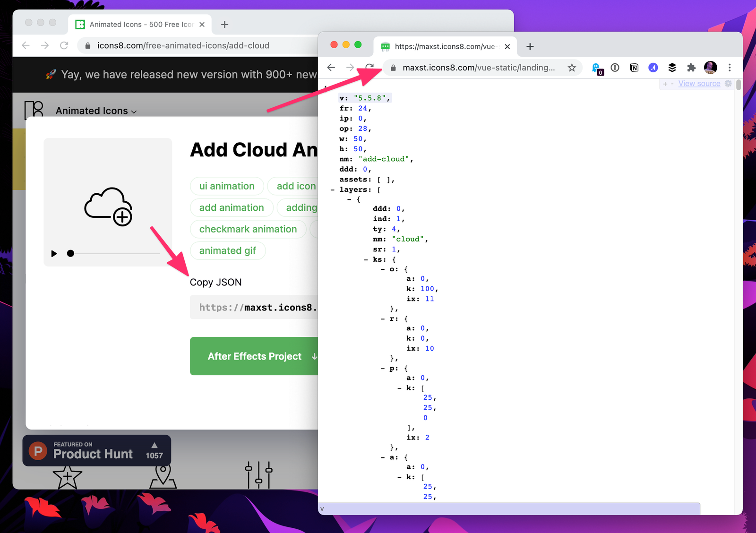Viewport: 756px width, 533px height.
Task: Open the purple circular extension icon
Action: coord(653,68)
